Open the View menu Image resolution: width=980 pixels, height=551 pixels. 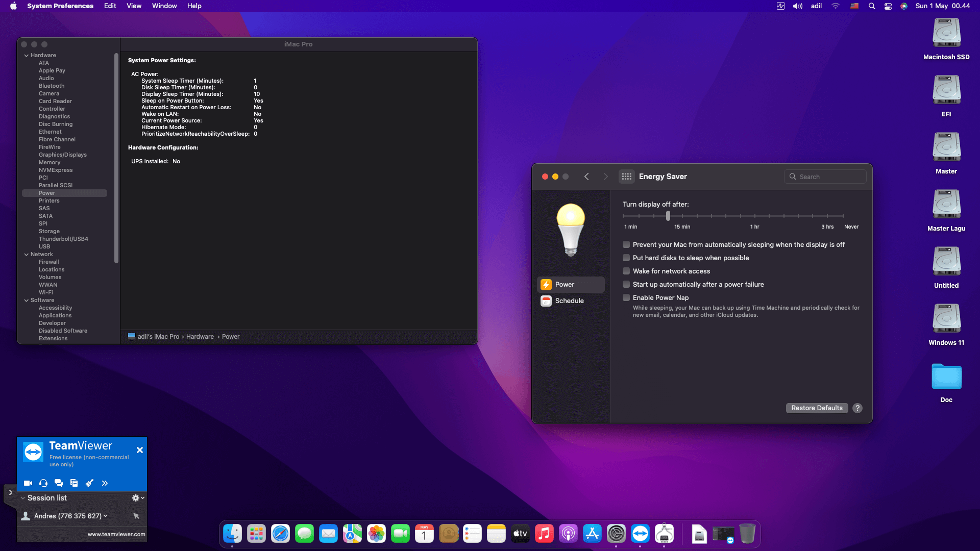point(134,6)
